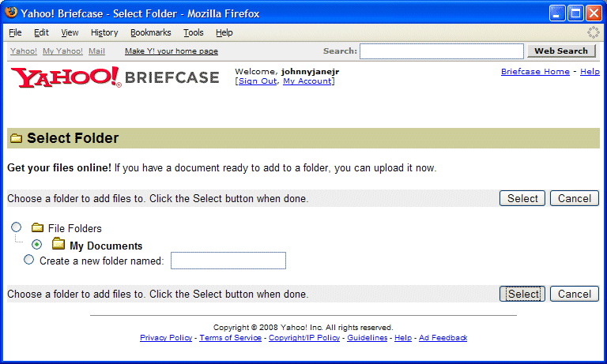Choose the Create a new folder radio option

29,260
